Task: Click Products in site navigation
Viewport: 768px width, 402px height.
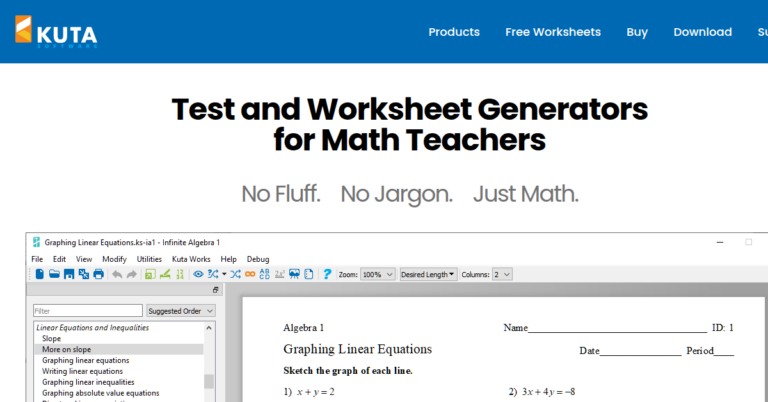Action: pos(454,32)
